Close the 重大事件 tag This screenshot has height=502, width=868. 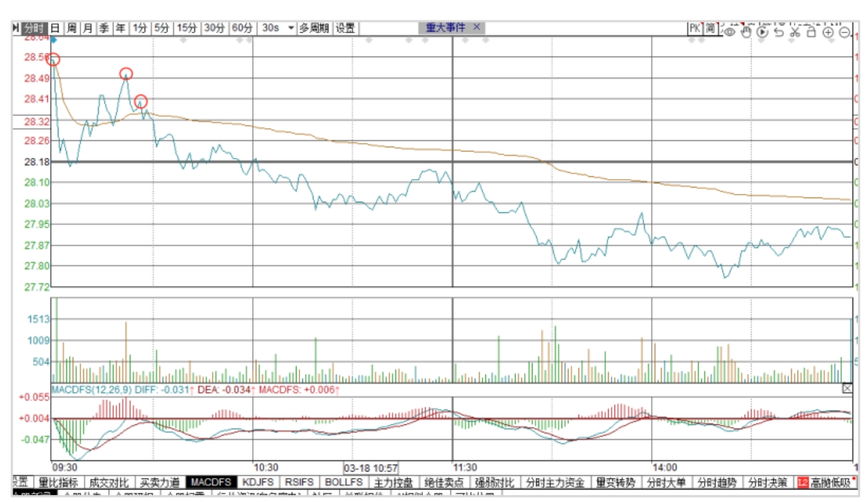point(476,27)
